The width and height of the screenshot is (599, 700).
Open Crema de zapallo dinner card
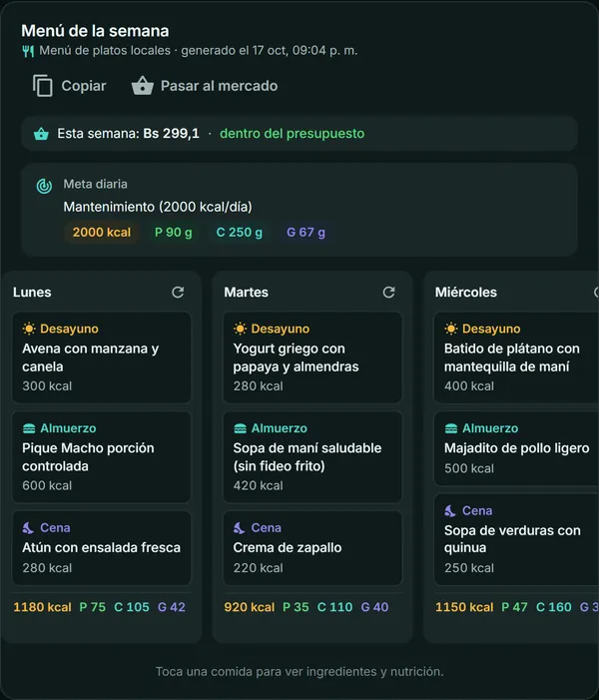[312, 548]
